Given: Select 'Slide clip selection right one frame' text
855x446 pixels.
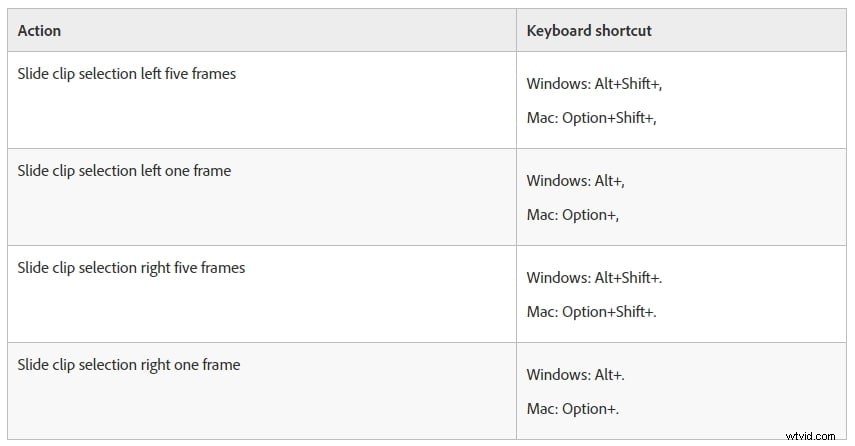Looking at the screenshot, I should tap(128, 365).
